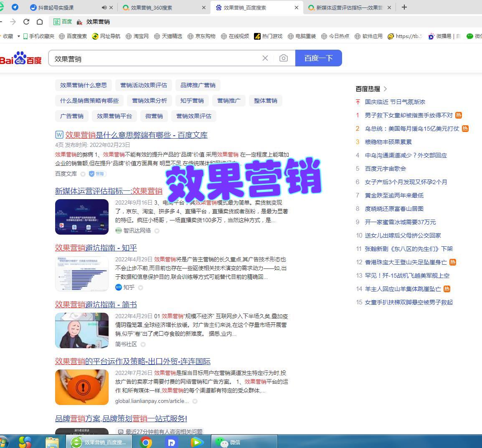Viewport: 482px width, 448px height.
Task: Open 手机收藏夹 bookmark
Action: point(39,36)
